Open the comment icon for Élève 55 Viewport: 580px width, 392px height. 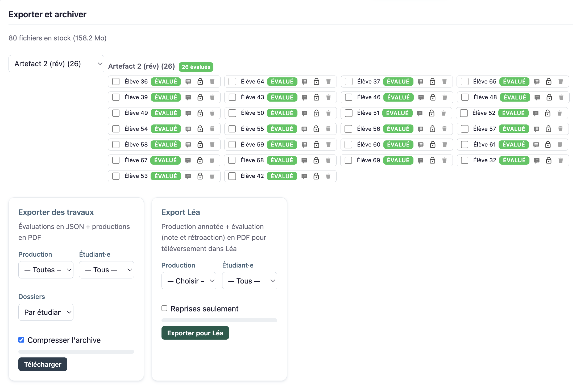point(304,129)
